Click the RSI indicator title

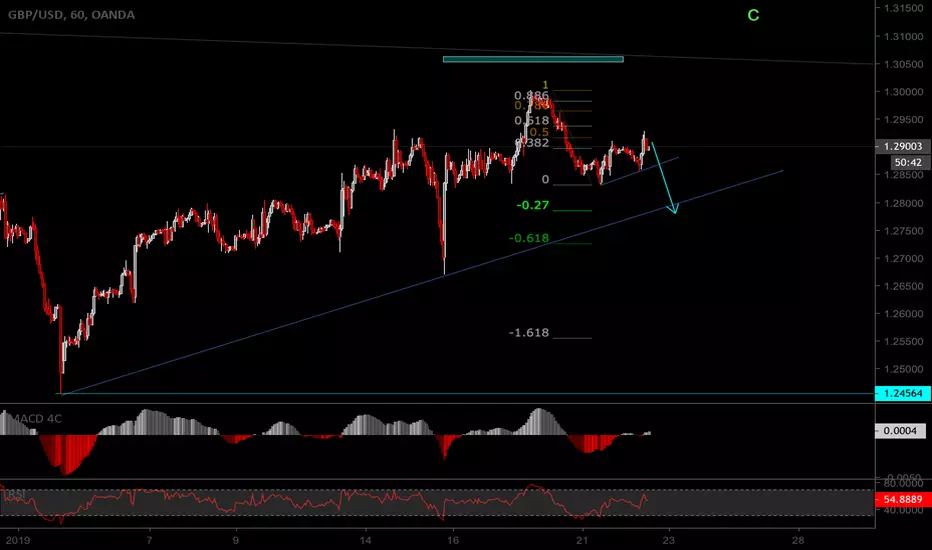16,494
